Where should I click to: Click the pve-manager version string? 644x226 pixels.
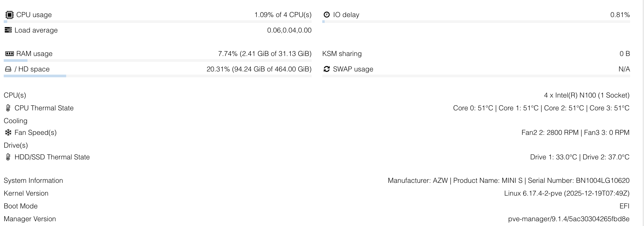(569, 219)
